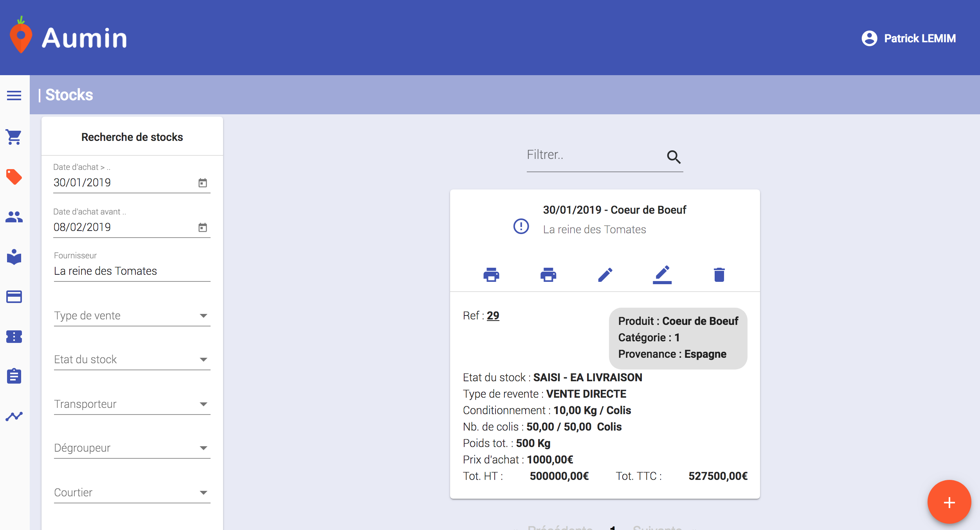Open the hamburger navigation menu
The image size is (980, 530).
point(14,95)
